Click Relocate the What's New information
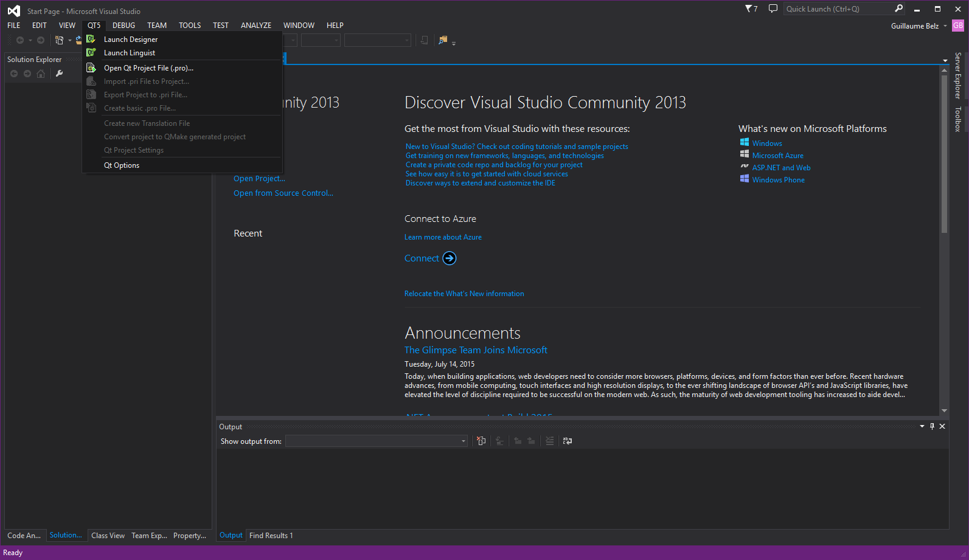Image resolution: width=969 pixels, height=560 pixels. pyautogui.click(x=464, y=294)
